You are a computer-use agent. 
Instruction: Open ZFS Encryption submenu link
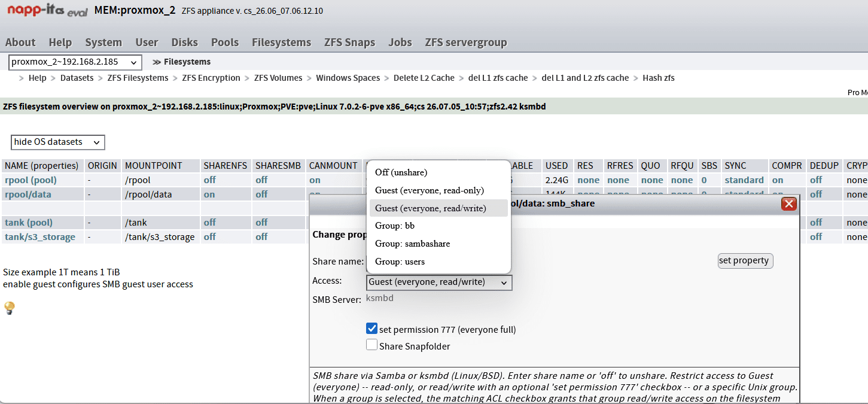211,78
